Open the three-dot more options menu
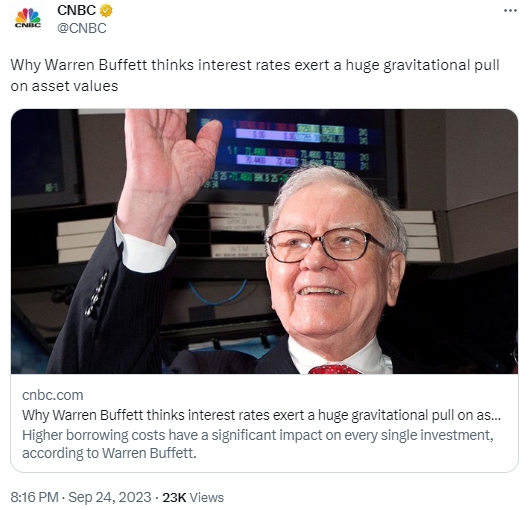This screenshot has width=529, height=510. pyautogui.click(x=510, y=11)
